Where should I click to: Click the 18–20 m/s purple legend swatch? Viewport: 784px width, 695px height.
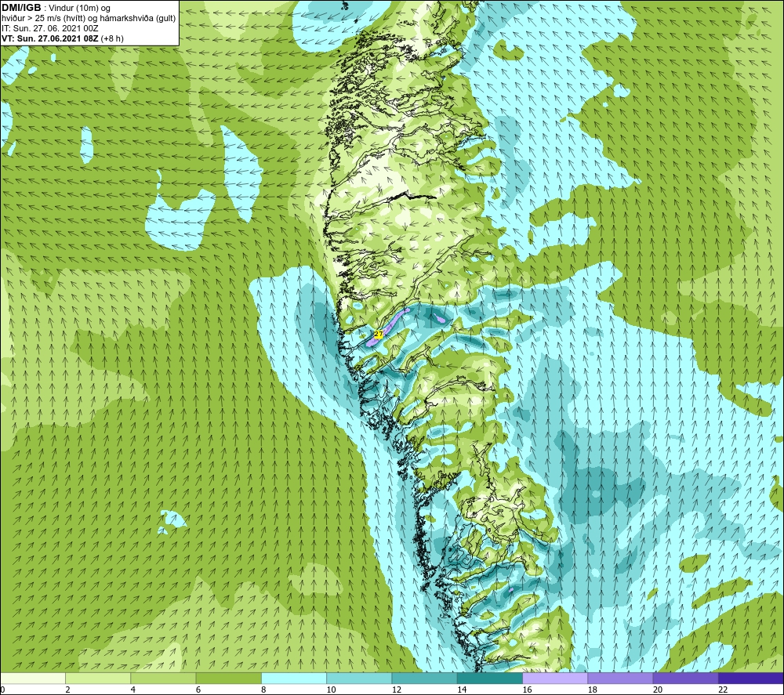click(620, 678)
